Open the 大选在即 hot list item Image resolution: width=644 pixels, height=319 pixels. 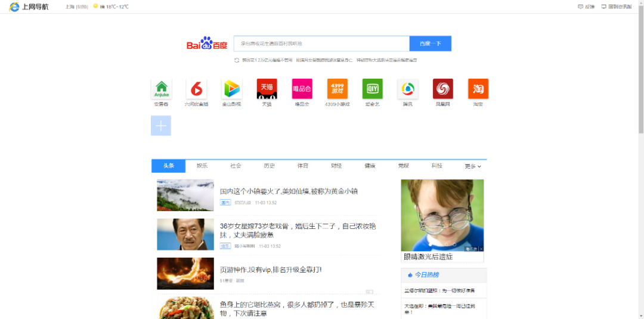coord(440,309)
